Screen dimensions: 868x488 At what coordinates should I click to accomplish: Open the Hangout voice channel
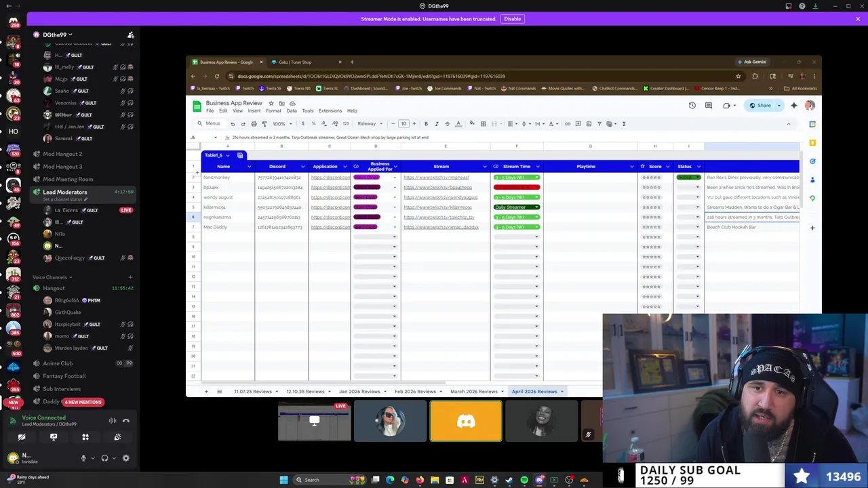tap(54, 288)
